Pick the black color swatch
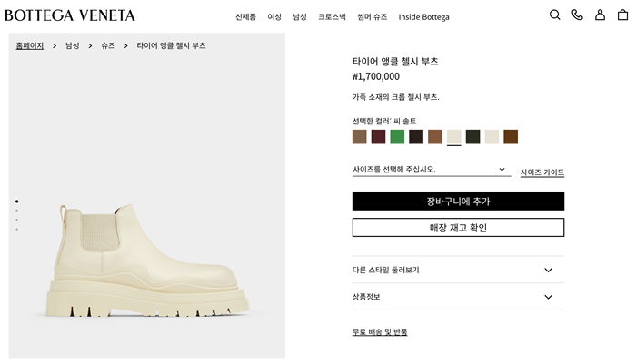The image size is (636, 364). [x=416, y=137]
